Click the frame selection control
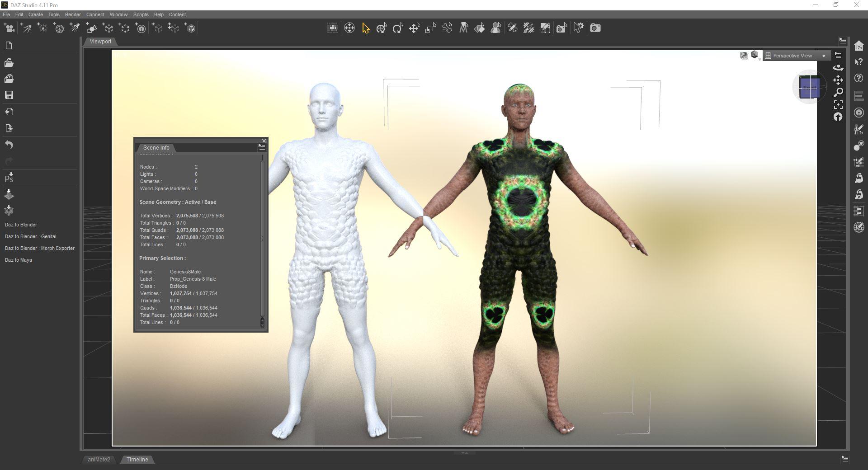This screenshot has height=470, width=868. pyautogui.click(x=838, y=105)
